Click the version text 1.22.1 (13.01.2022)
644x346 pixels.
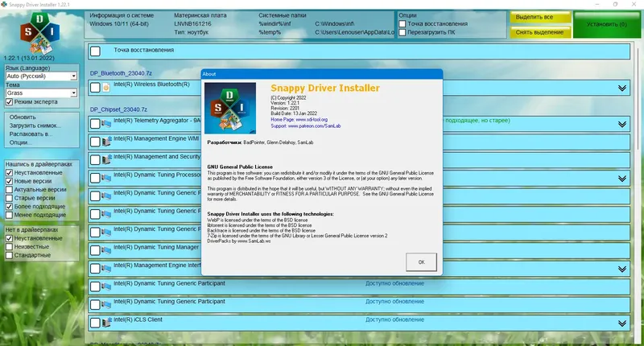[29, 58]
